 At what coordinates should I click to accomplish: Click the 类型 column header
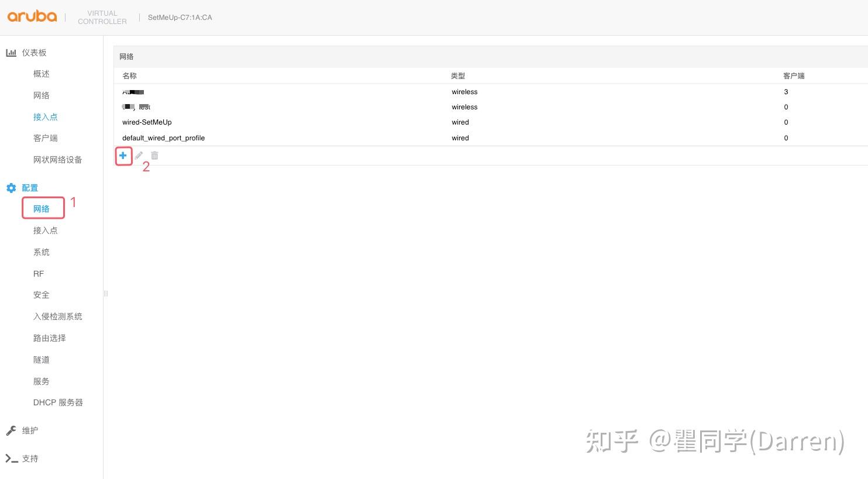tap(458, 75)
